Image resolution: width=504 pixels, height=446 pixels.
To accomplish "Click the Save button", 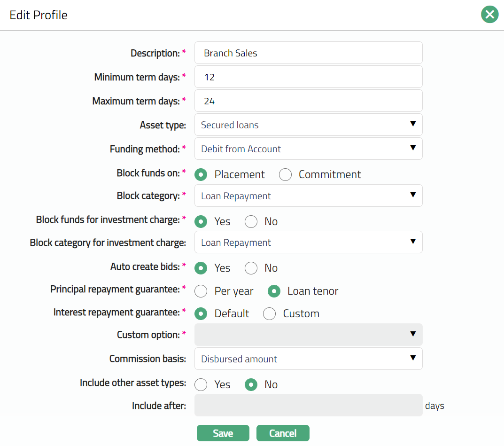I will pyautogui.click(x=223, y=433).
